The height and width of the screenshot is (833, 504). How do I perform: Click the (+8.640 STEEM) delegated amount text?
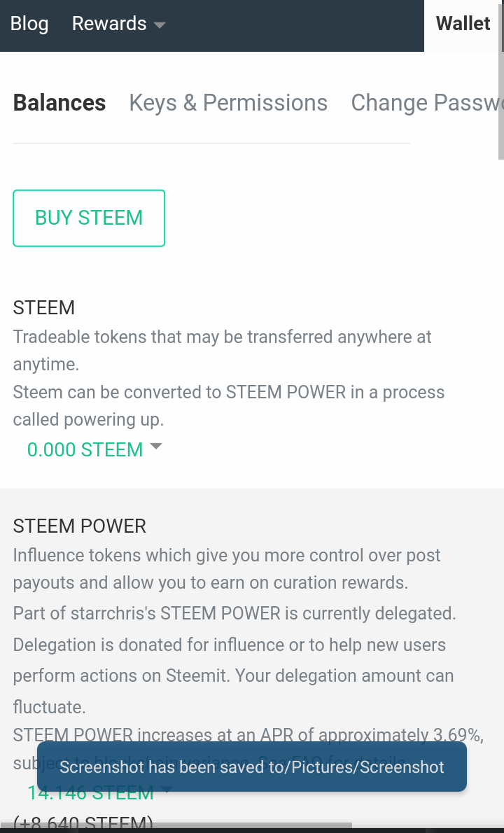83,823
